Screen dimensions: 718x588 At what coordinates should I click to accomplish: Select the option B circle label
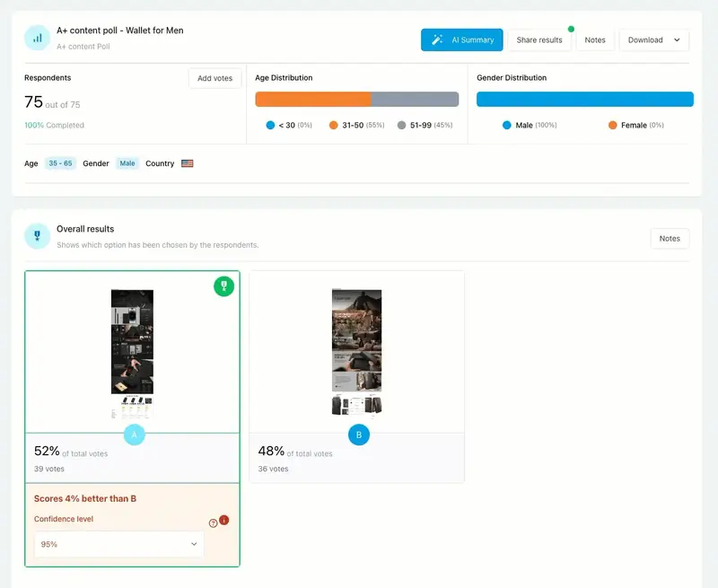point(358,434)
